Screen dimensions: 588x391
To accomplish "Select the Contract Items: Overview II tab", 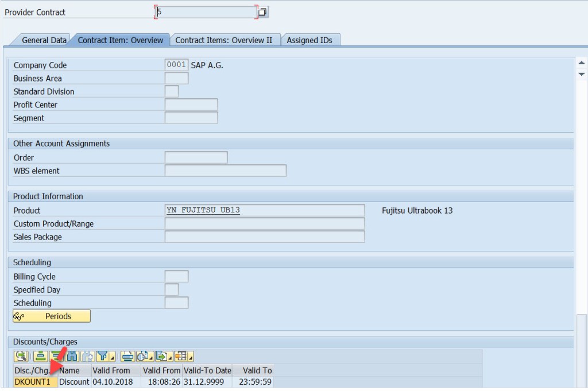I will point(226,40).
